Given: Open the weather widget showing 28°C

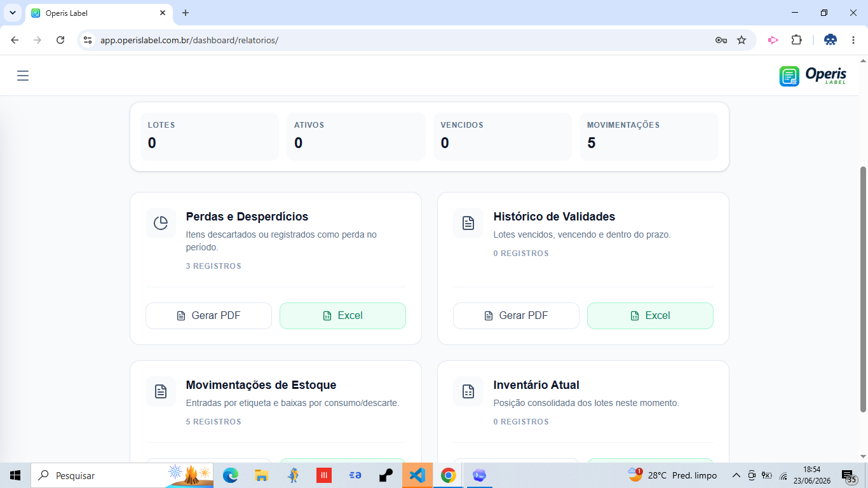Looking at the screenshot, I should click(672, 475).
